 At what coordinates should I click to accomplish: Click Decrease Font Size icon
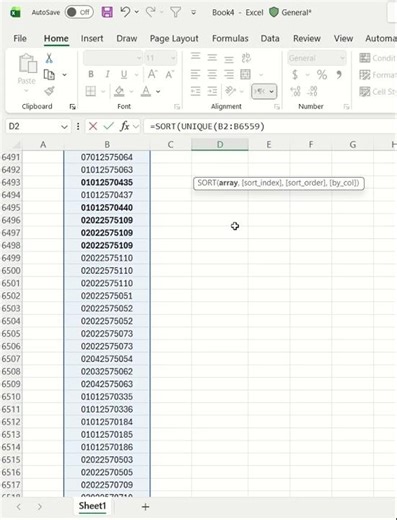(x=170, y=74)
